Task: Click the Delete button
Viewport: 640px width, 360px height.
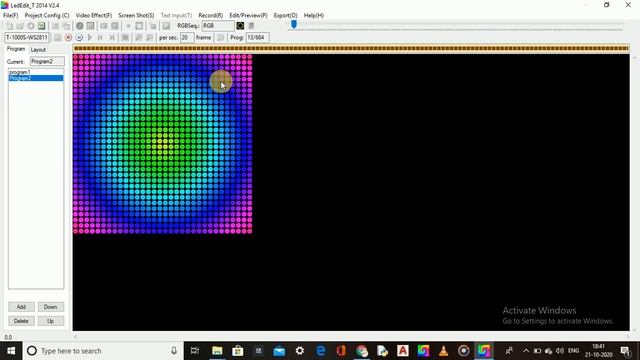Action: [21, 321]
